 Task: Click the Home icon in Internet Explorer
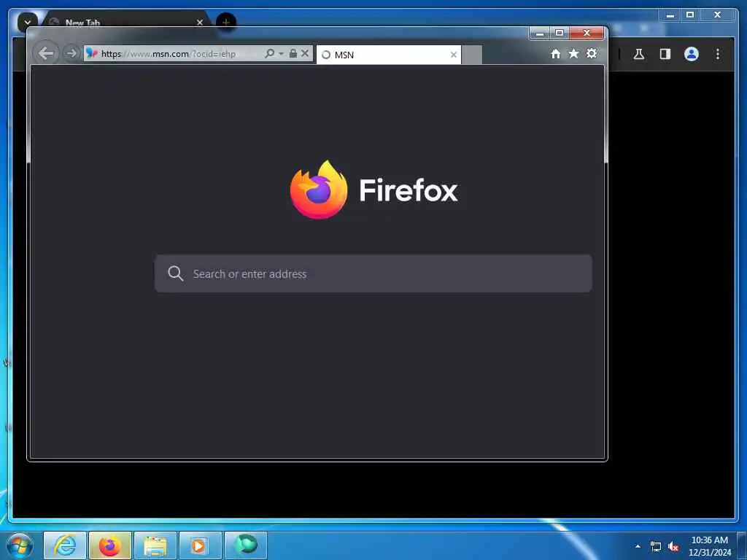555,54
